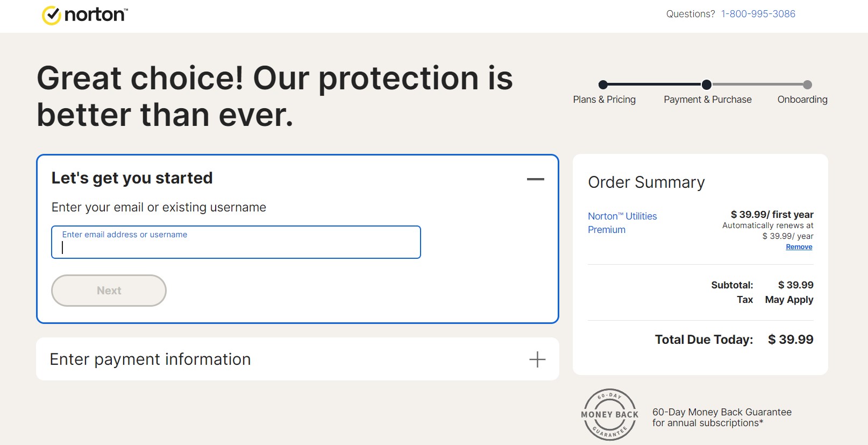Click the progress bar between first two steps
This screenshot has width=868, height=445.
pos(654,84)
